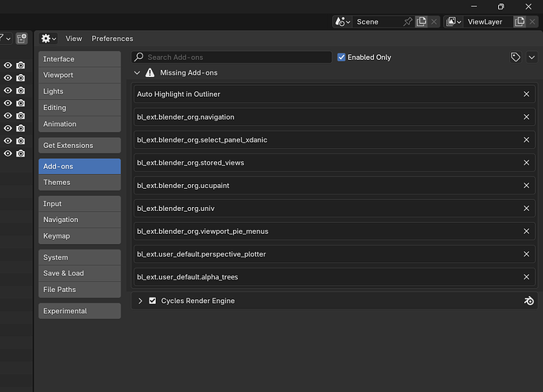Click the Blender logo on Cycles Render Engine row
543x392 pixels.
pyautogui.click(x=529, y=301)
